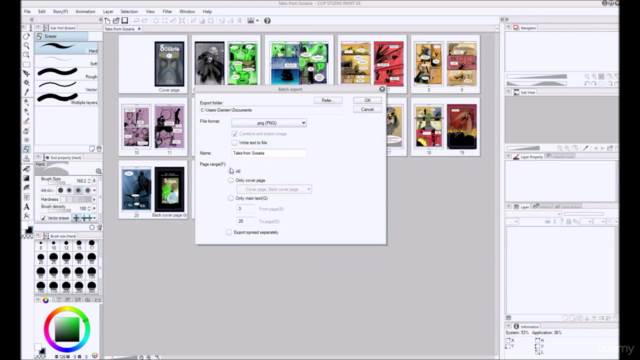Enable the Export spread separately checkbox
Image resolution: width=640 pixels, height=360 pixels.
click(x=229, y=232)
